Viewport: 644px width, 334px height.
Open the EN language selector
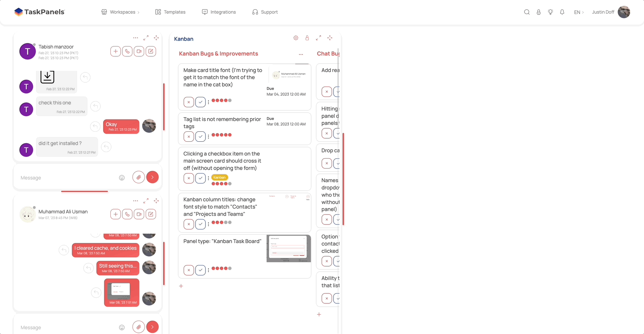578,12
